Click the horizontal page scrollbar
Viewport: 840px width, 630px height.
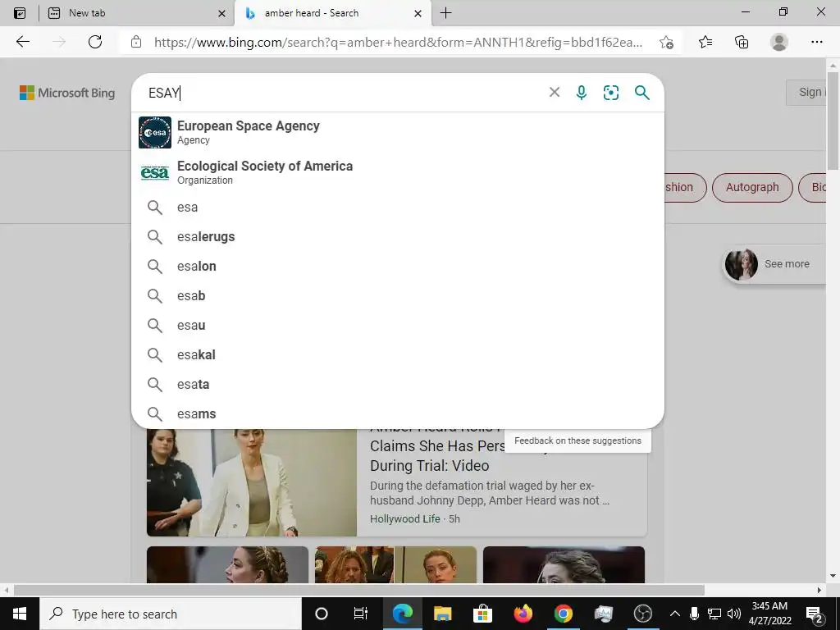coord(359,591)
